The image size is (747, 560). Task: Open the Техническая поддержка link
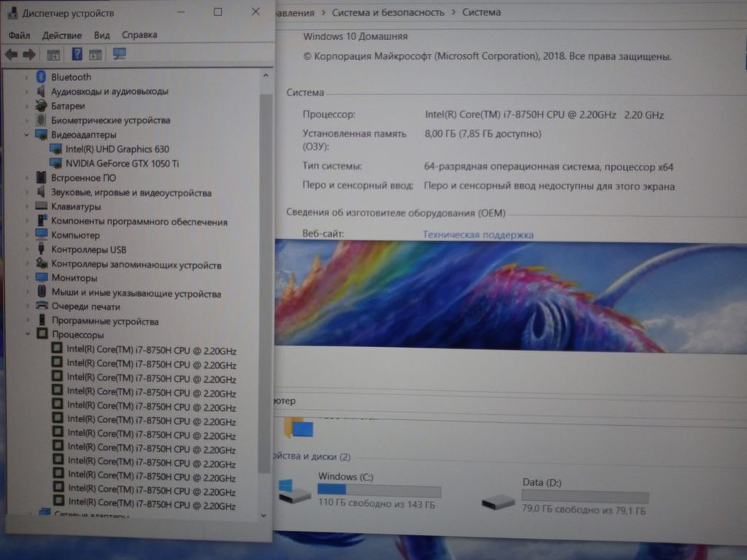[x=478, y=235]
